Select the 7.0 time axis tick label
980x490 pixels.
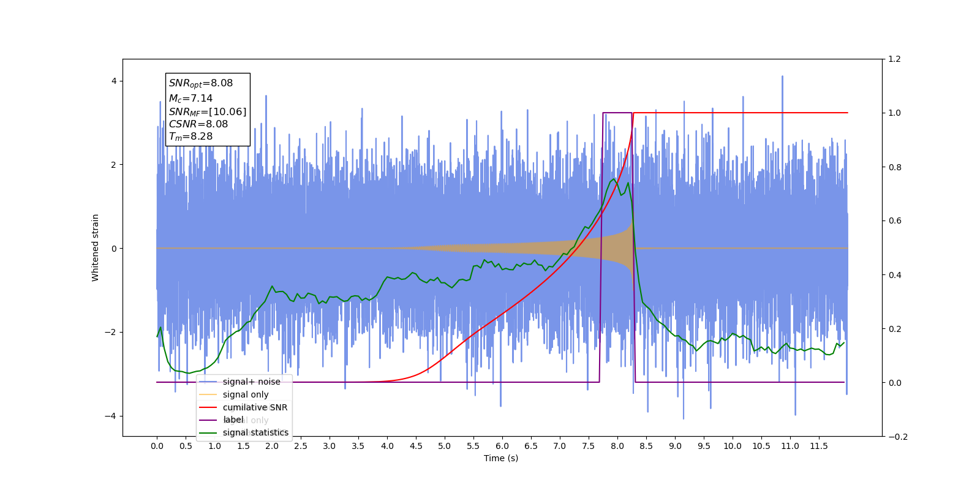(560, 446)
